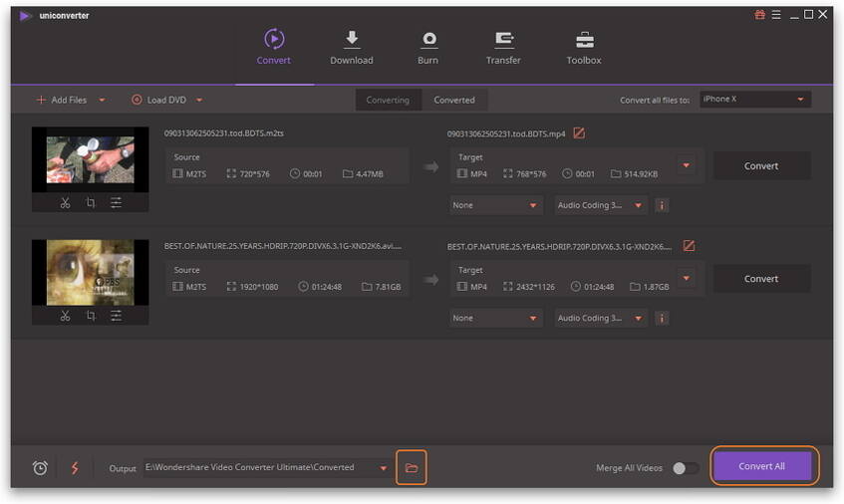Toggle high speed conversion lightning icon
Screen dimensions: 844x504
(x=75, y=468)
